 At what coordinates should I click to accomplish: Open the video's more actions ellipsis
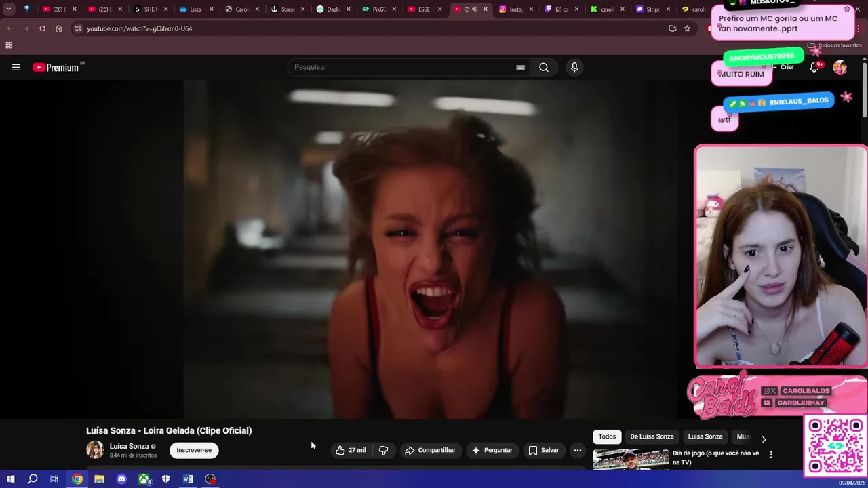[x=578, y=450]
